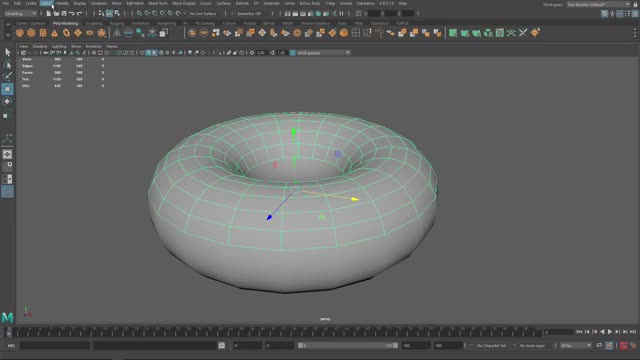The height and width of the screenshot is (360, 640).
Task: Open the Select menu
Action: pos(47,3)
